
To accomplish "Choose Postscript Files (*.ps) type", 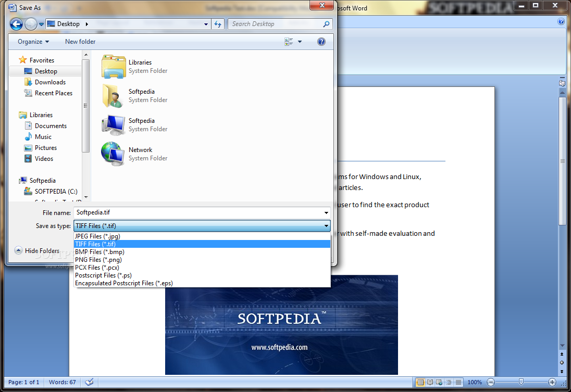I will point(202,275).
